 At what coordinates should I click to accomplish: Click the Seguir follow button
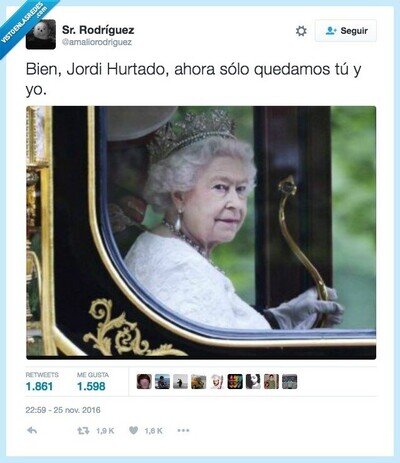[346, 31]
